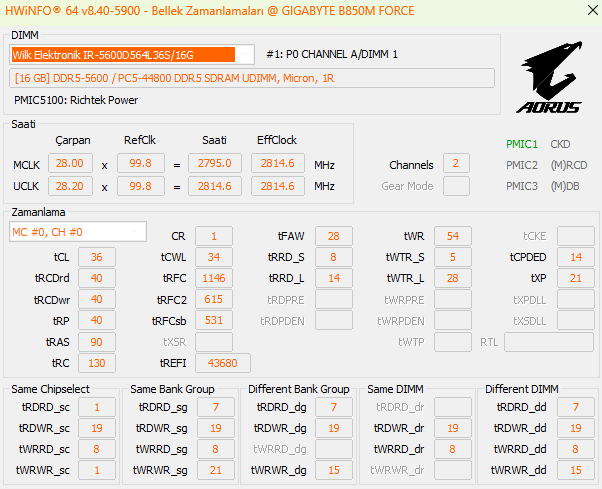The height and width of the screenshot is (489, 602).
Task: Click the (M)DB indicator label
Action: (564, 186)
